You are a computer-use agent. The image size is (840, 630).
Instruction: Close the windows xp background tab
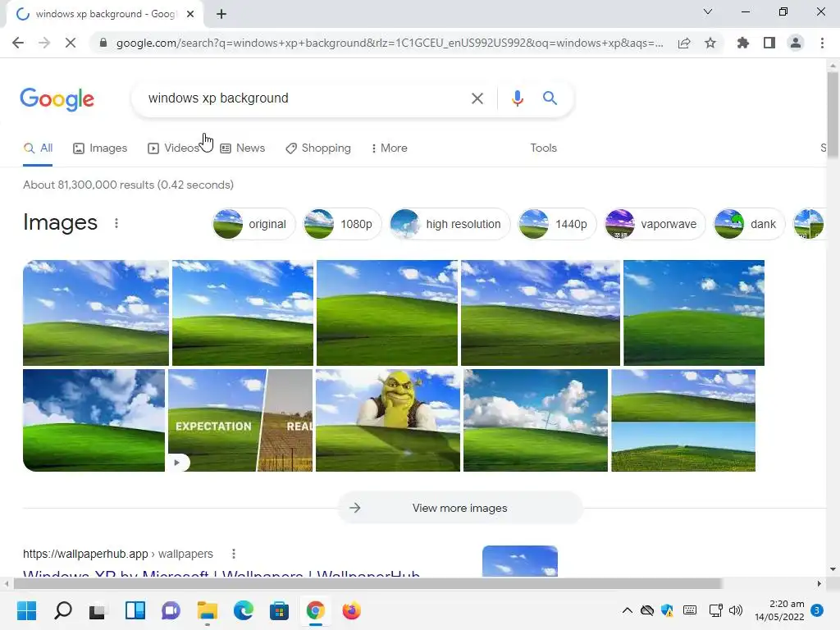pyautogui.click(x=190, y=14)
